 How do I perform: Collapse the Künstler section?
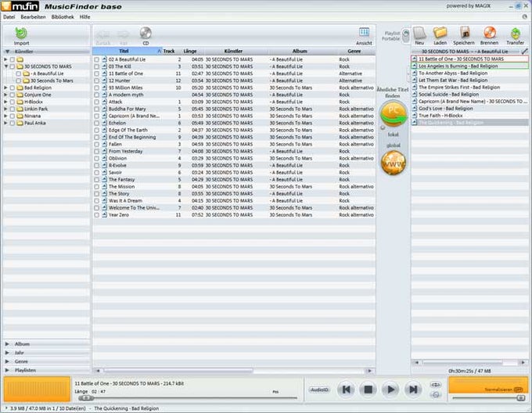click(x=7, y=52)
